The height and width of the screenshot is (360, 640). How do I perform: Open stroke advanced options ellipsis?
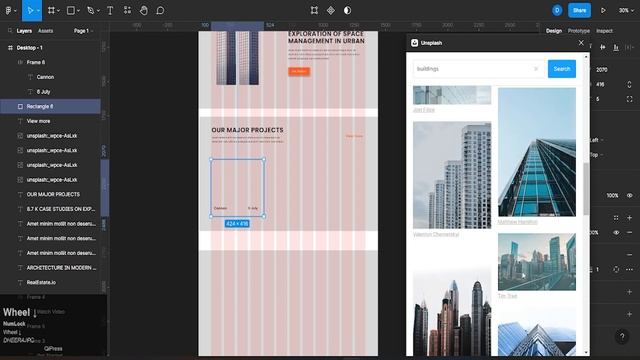coord(629,269)
